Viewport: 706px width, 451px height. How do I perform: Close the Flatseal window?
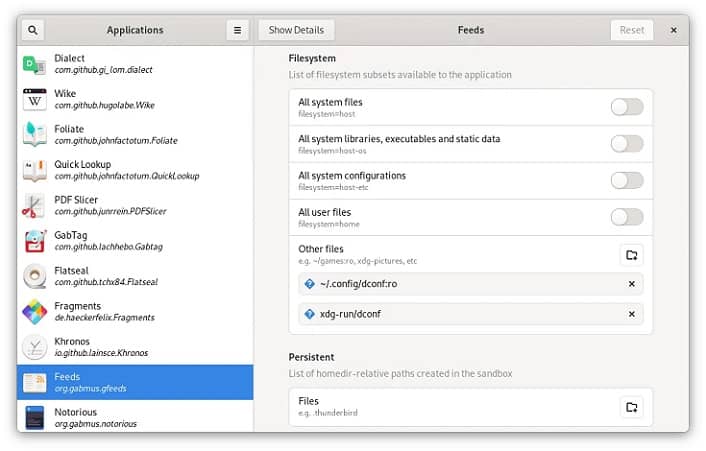click(674, 30)
